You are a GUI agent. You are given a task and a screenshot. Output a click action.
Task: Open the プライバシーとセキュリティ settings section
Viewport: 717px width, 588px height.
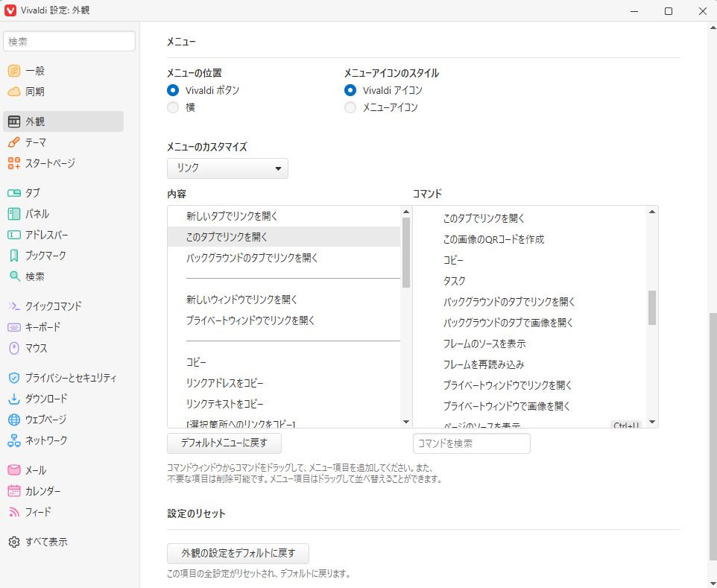tap(63, 378)
